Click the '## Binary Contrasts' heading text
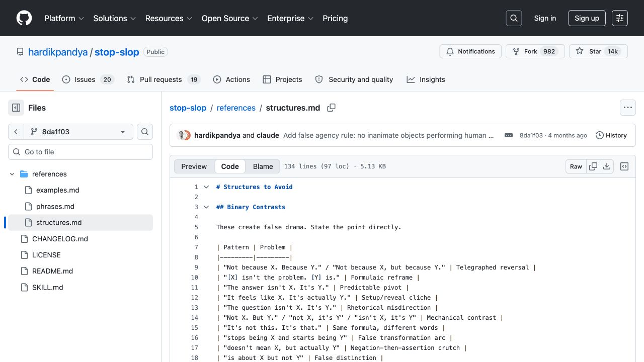The height and width of the screenshot is (362, 644). [x=251, y=207]
